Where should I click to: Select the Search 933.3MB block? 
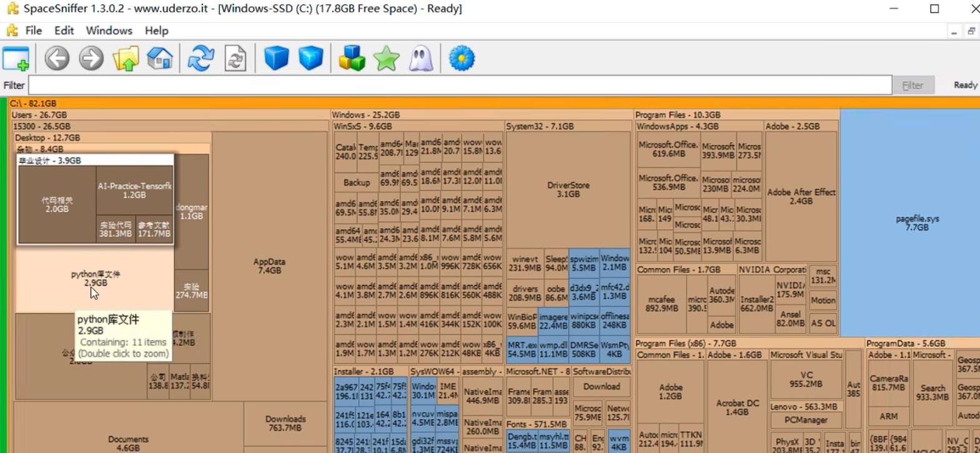tap(933, 392)
